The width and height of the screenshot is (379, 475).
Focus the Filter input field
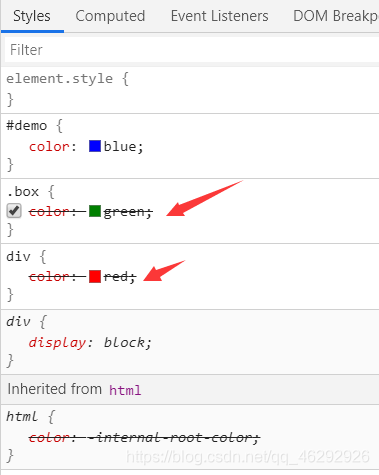[x=192, y=50]
